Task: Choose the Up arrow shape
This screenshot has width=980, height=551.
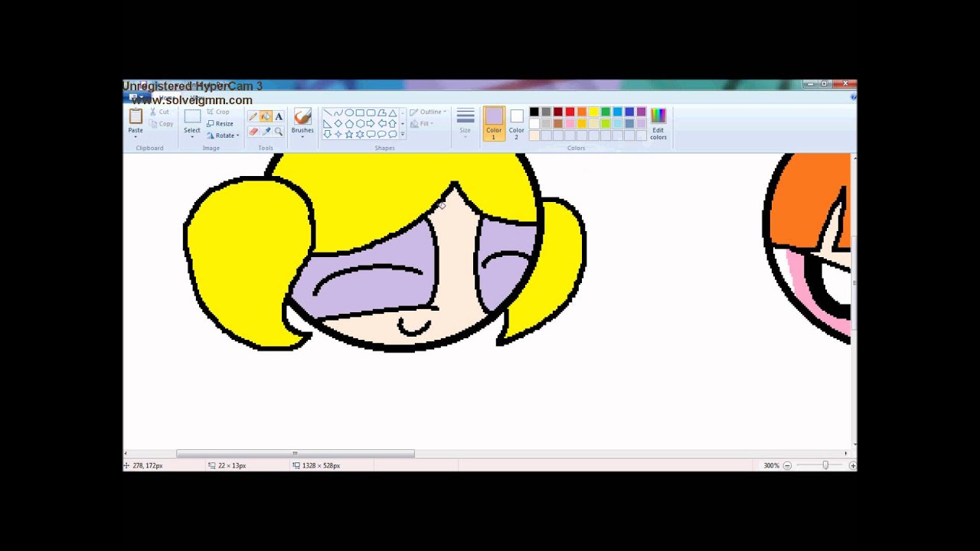Action: 392,124
